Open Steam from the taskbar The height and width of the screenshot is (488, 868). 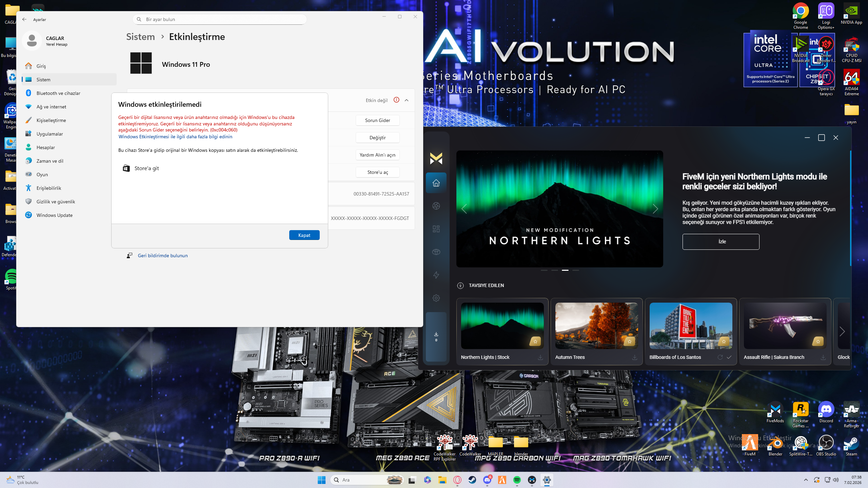point(472,480)
